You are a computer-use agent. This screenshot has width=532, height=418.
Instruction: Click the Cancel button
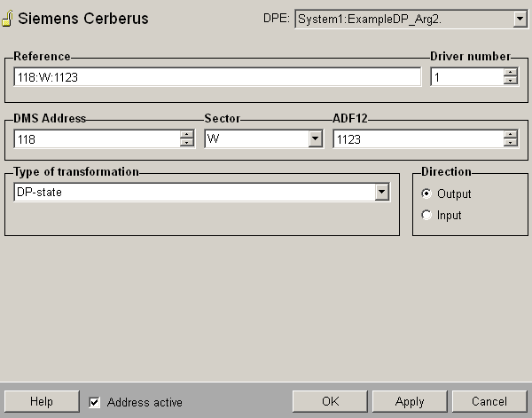(x=489, y=401)
